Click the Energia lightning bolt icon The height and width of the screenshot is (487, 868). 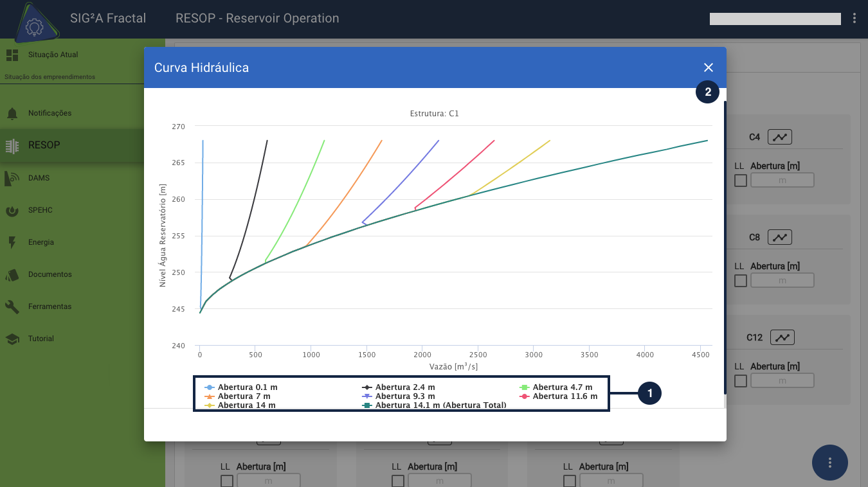[12, 242]
